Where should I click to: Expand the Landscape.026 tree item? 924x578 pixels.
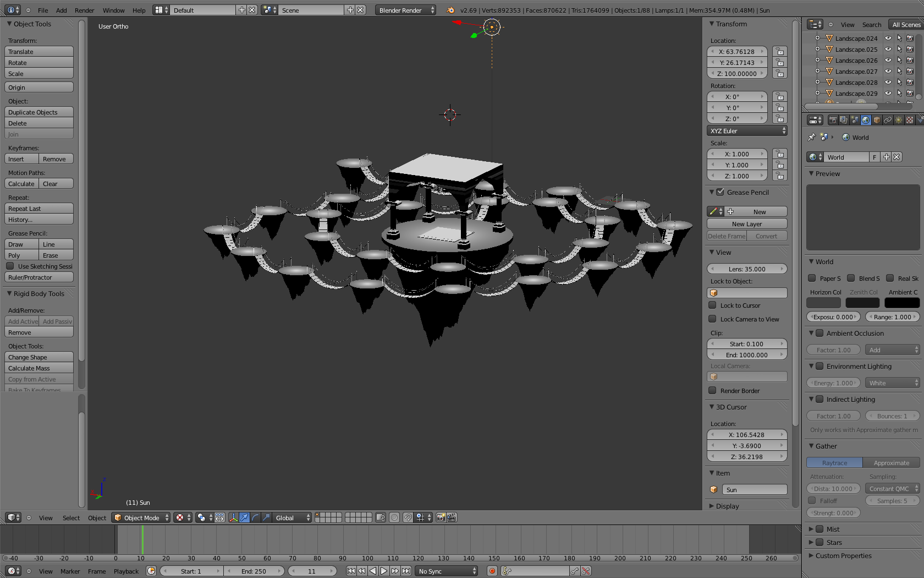817,61
